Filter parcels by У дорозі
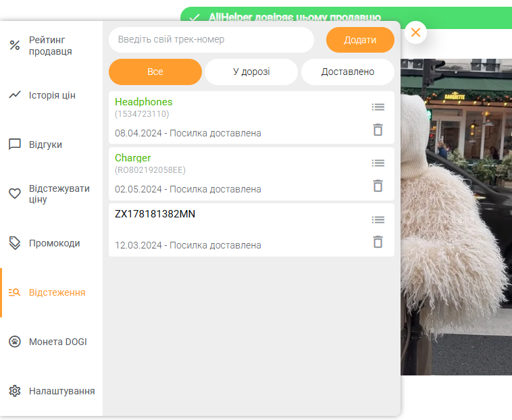 pyautogui.click(x=251, y=72)
